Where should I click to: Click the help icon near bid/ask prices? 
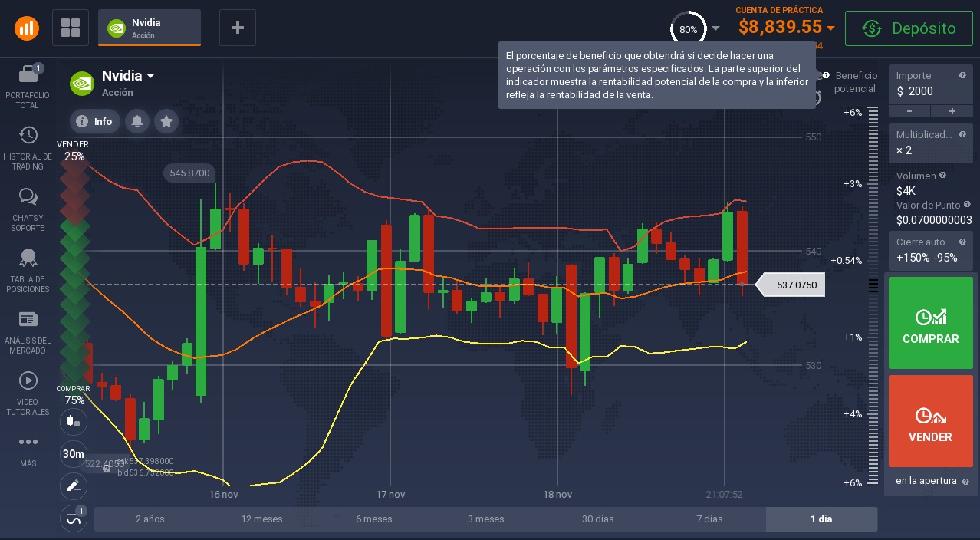pos(107,467)
